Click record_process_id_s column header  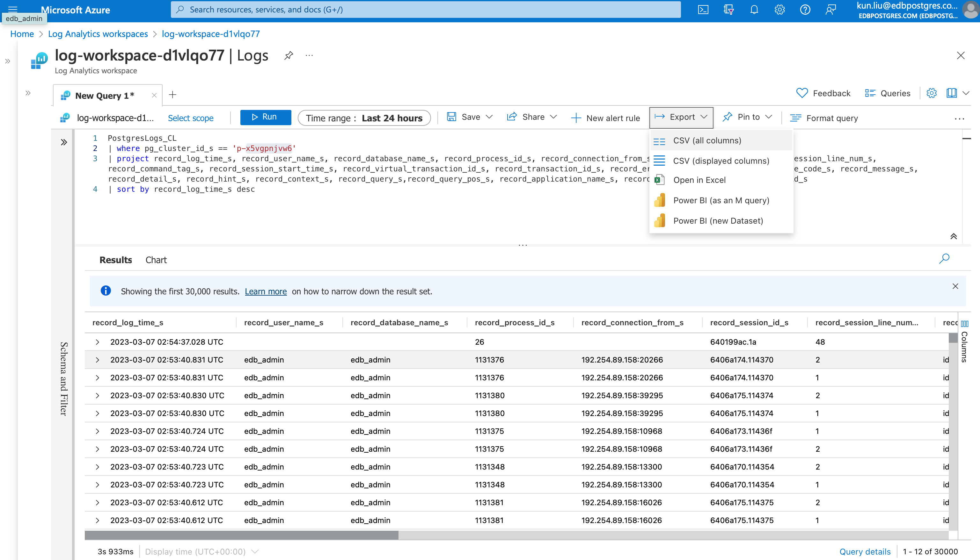[515, 323]
